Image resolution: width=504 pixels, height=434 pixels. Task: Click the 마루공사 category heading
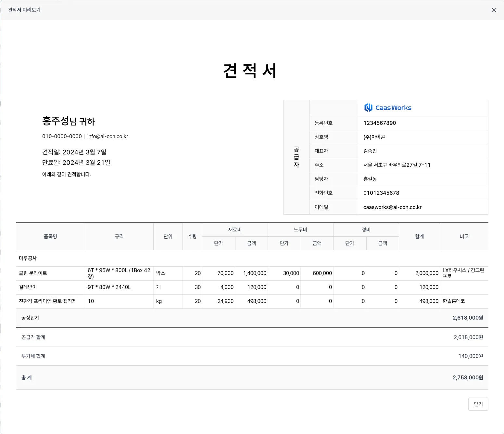pos(28,258)
